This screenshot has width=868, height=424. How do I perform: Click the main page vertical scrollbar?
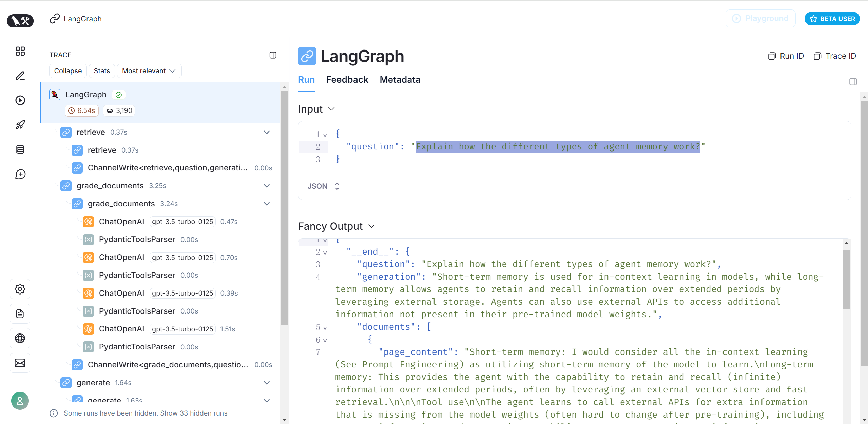[x=864, y=233]
